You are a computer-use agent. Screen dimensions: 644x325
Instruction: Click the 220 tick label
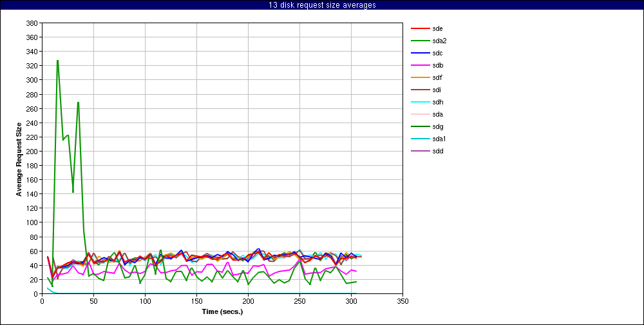(32, 137)
